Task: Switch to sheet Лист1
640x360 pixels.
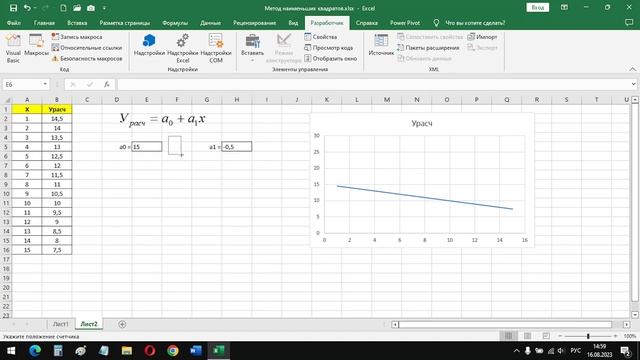Action: (60, 324)
